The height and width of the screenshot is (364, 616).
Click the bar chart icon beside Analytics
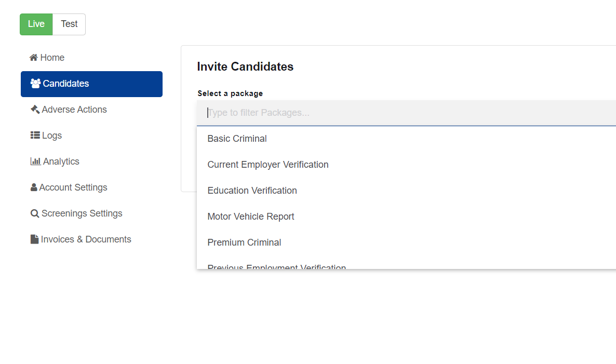(34, 161)
